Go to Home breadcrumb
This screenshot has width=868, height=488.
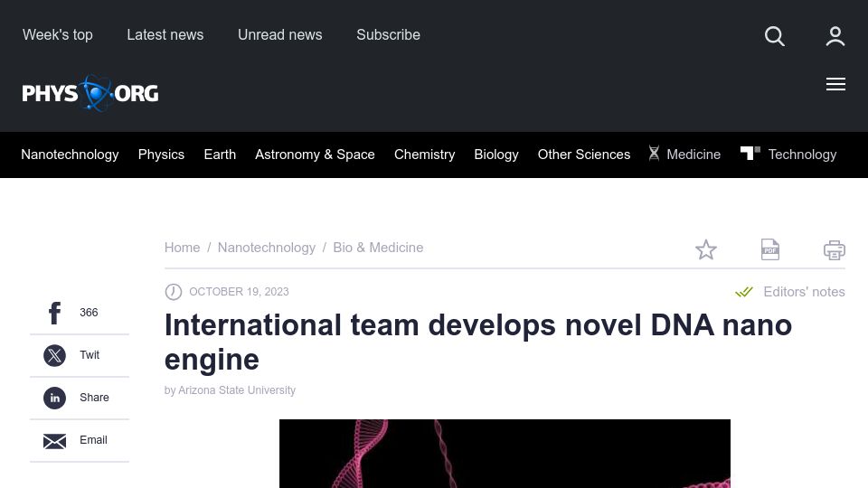pos(182,248)
